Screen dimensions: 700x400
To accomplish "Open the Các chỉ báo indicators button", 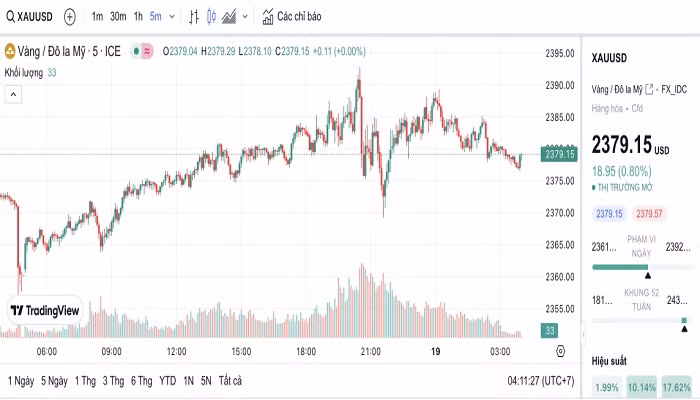I will tap(292, 17).
